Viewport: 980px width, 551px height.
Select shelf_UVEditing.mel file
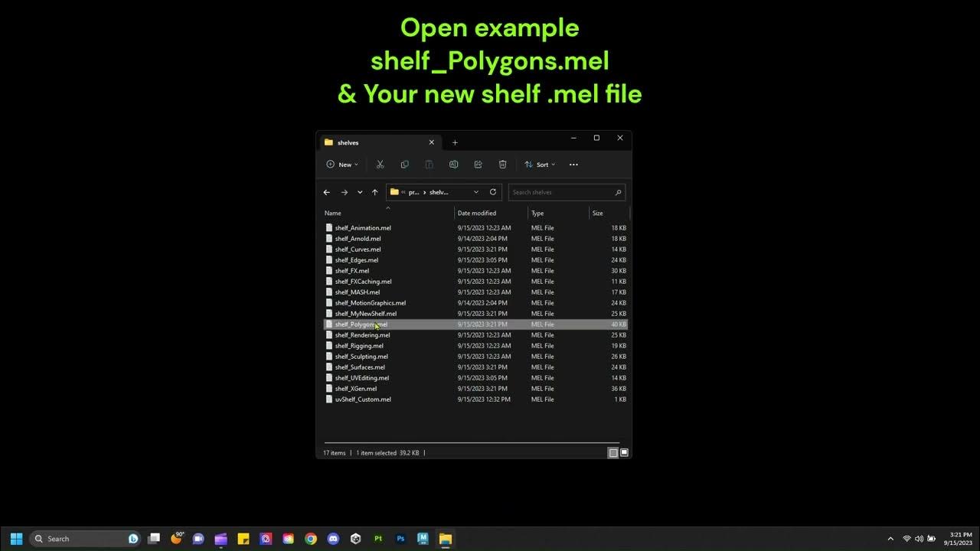pyautogui.click(x=475, y=377)
